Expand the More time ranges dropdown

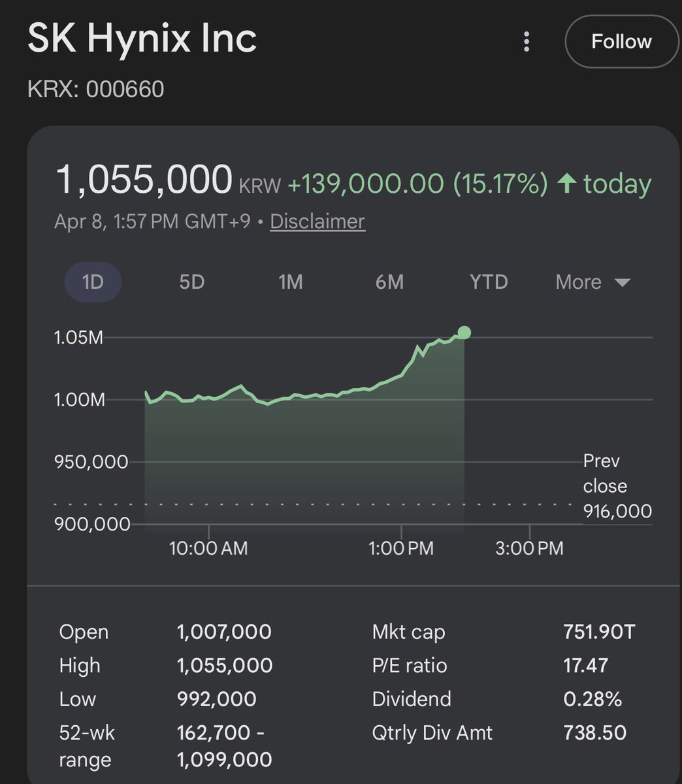click(x=579, y=282)
